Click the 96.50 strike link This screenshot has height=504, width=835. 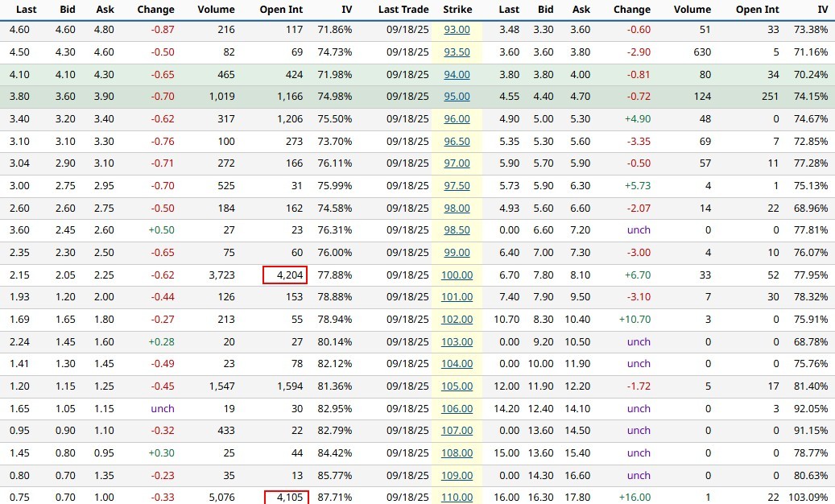457,141
